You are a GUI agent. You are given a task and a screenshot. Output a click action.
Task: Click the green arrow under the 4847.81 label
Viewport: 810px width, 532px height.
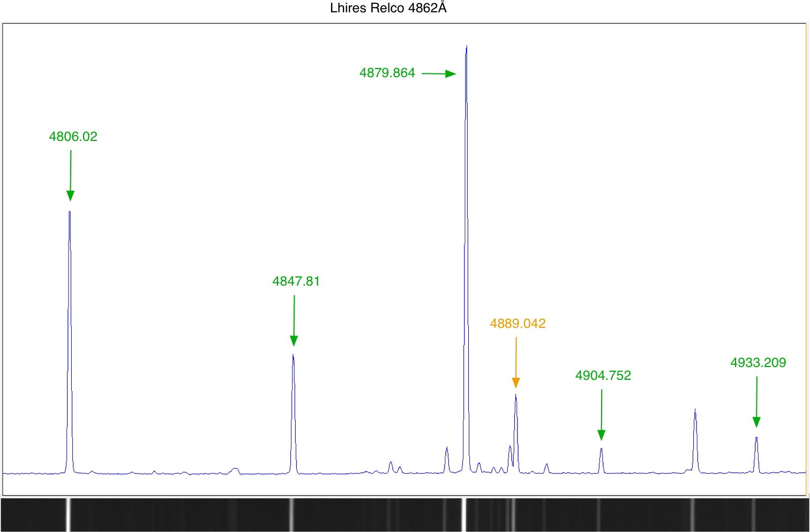[294, 320]
